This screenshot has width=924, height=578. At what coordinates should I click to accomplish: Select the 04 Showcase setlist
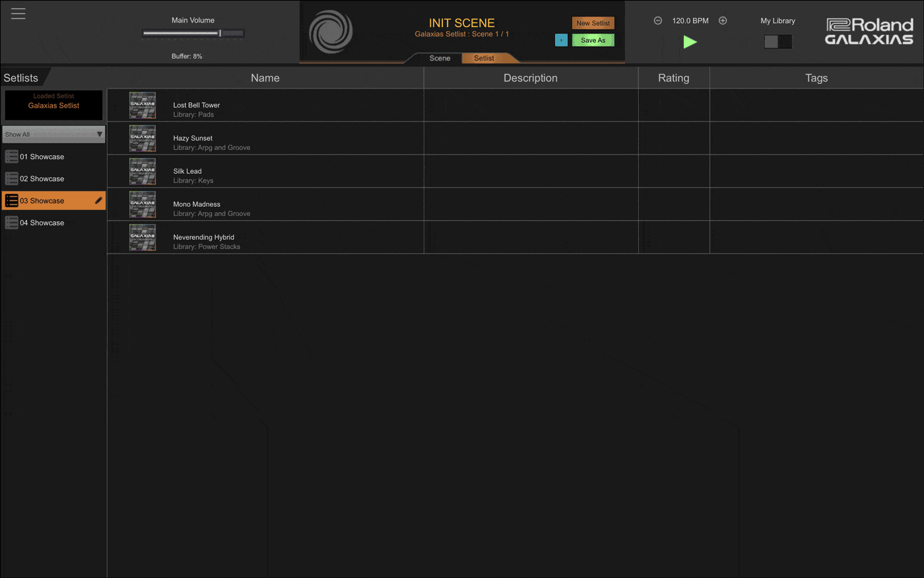click(x=53, y=223)
